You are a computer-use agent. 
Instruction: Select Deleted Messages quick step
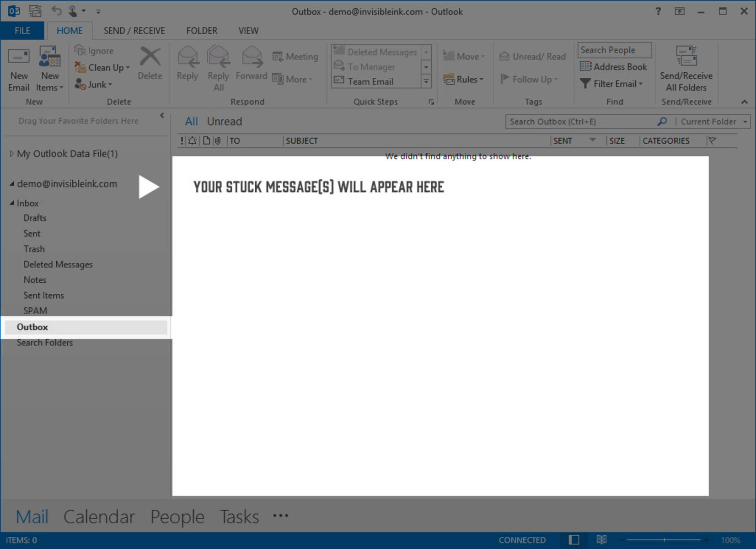[376, 52]
